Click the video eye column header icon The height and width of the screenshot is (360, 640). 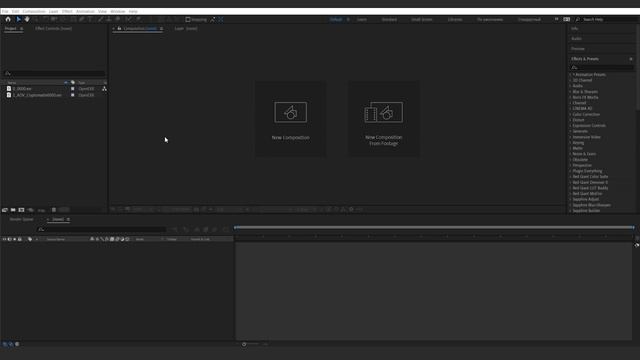click(4, 239)
